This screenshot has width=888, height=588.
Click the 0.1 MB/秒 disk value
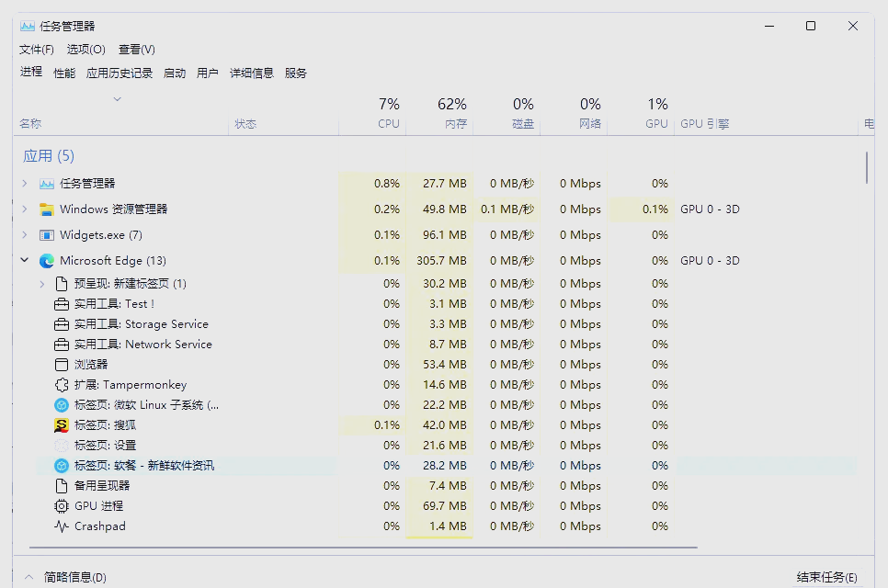tap(507, 209)
